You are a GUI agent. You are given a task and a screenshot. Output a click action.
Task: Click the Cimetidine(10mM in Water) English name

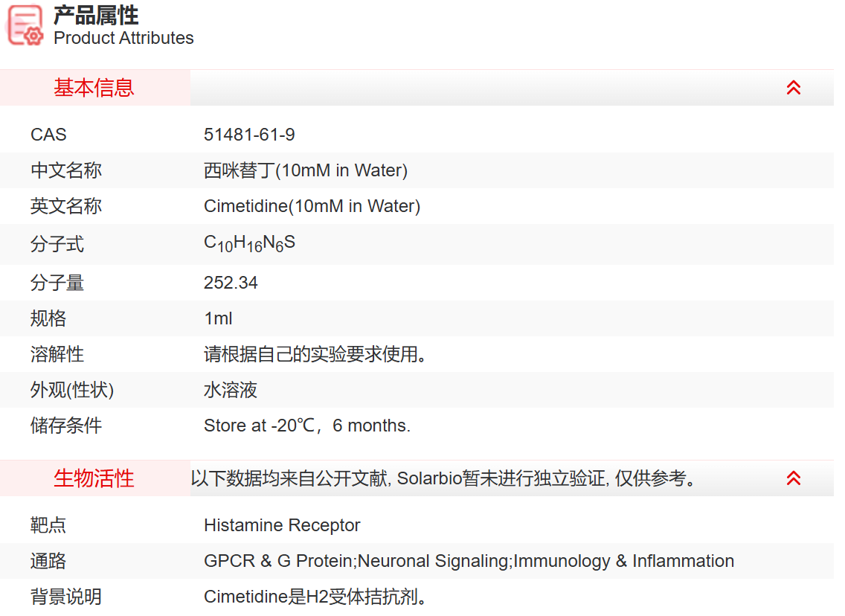(312, 206)
